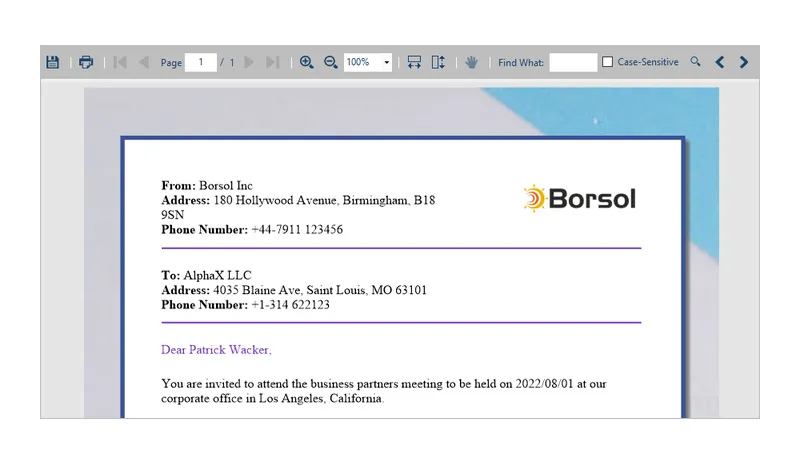Viewport: 800px width, 460px height.
Task: Click address '180 Hollywood Avenue, Birmingham'
Action: (x=311, y=200)
